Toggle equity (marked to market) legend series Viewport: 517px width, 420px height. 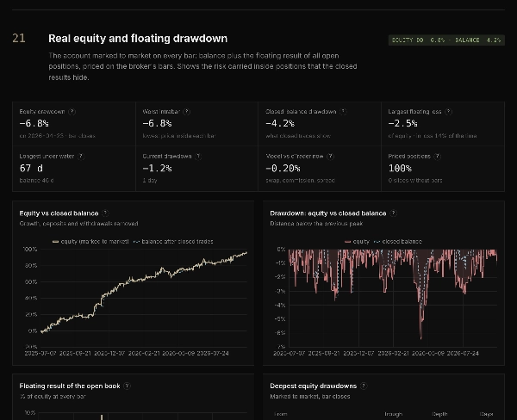click(x=90, y=242)
